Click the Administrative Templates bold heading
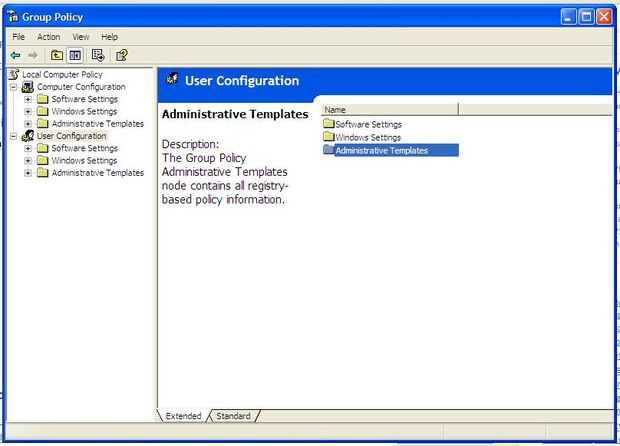 pyautogui.click(x=235, y=114)
